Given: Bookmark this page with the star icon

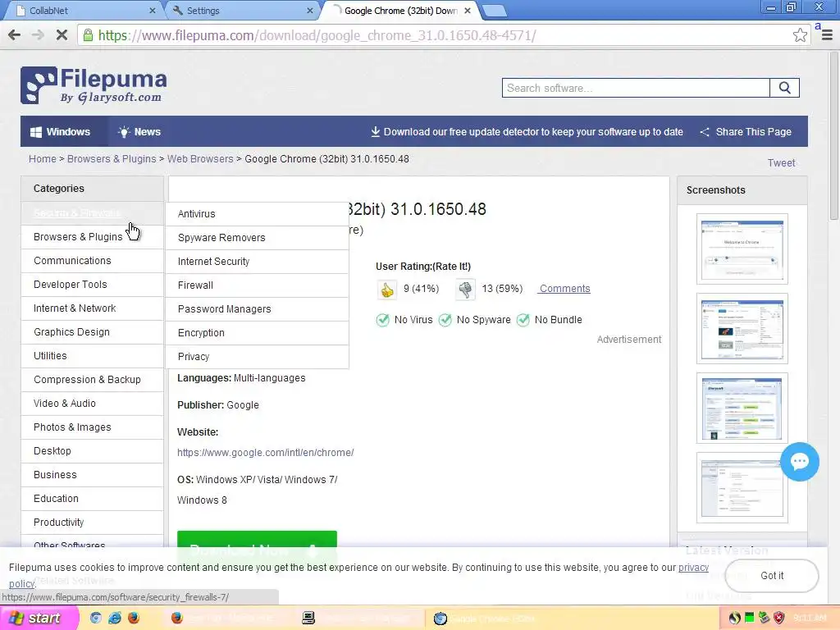Looking at the screenshot, I should tap(800, 35).
